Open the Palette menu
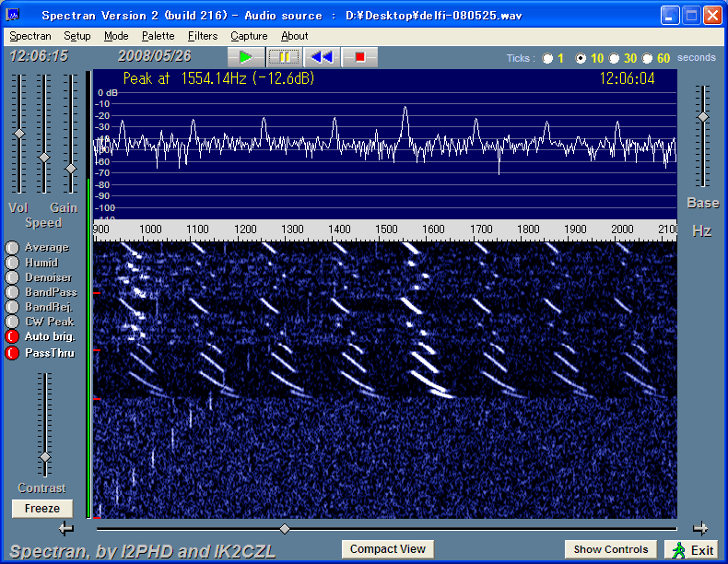728x564 pixels. pos(158,36)
